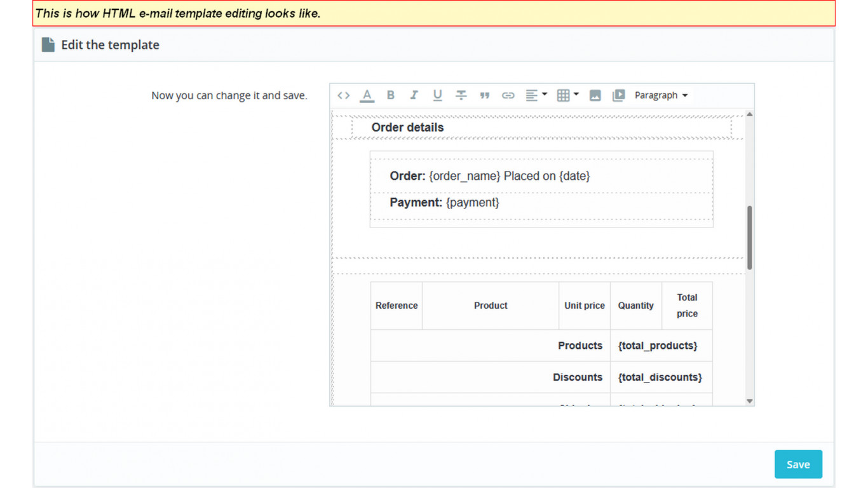
Task: Click the editor's vertical scrollbar thumb
Action: (750, 238)
